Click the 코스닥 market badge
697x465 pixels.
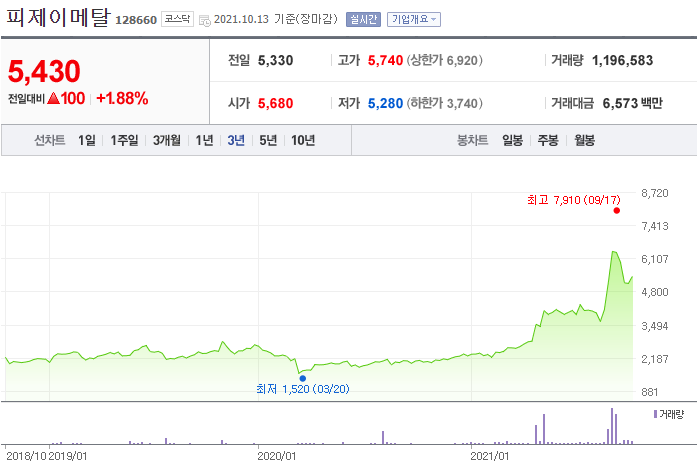pyautogui.click(x=177, y=19)
